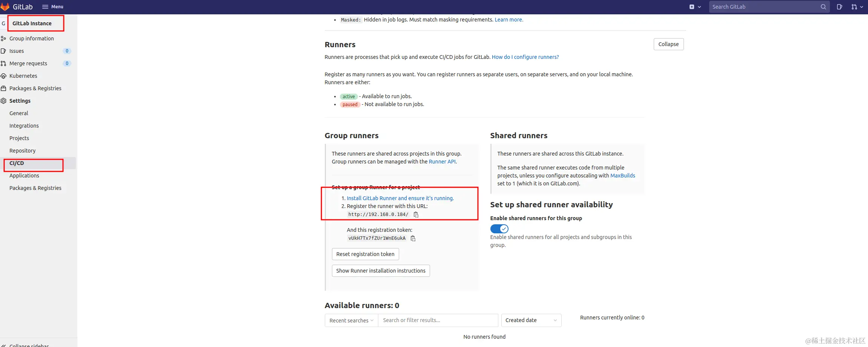Click the Kubernetes sidebar icon

3,76
